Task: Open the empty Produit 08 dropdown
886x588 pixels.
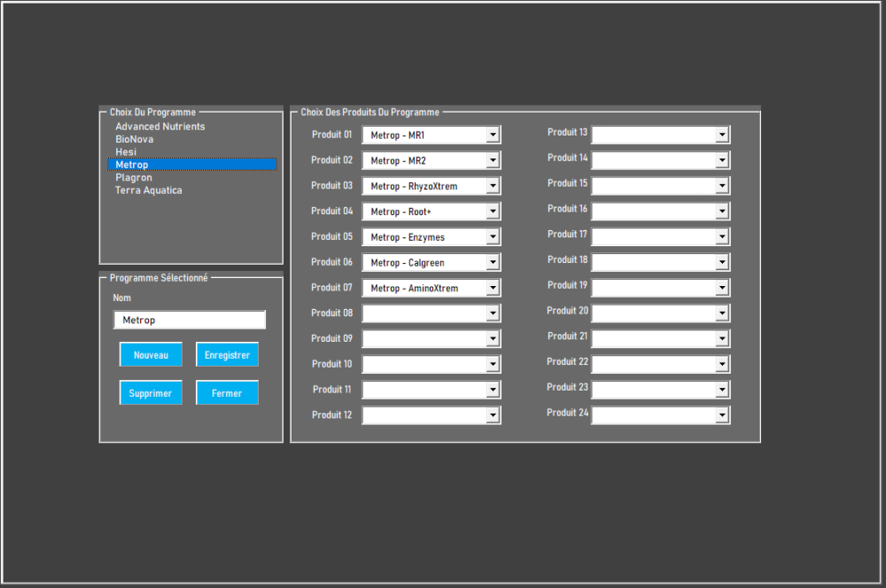Action: tap(493, 313)
